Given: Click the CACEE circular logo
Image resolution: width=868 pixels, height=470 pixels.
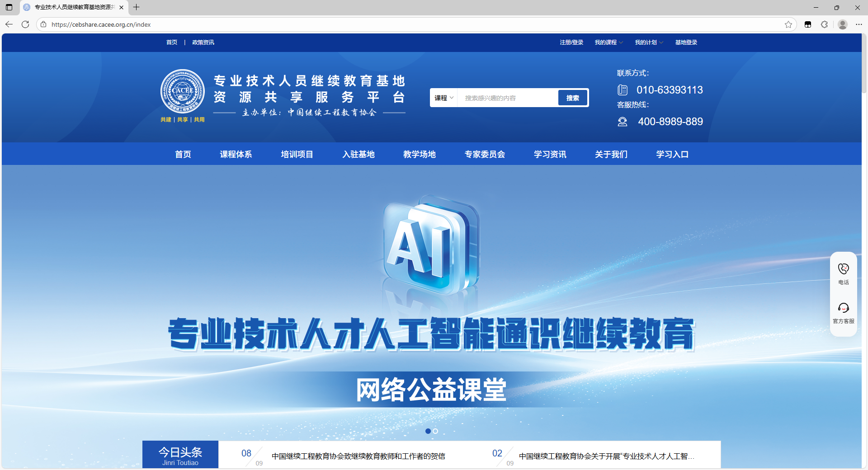Looking at the screenshot, I should click(x=183, y=91).
